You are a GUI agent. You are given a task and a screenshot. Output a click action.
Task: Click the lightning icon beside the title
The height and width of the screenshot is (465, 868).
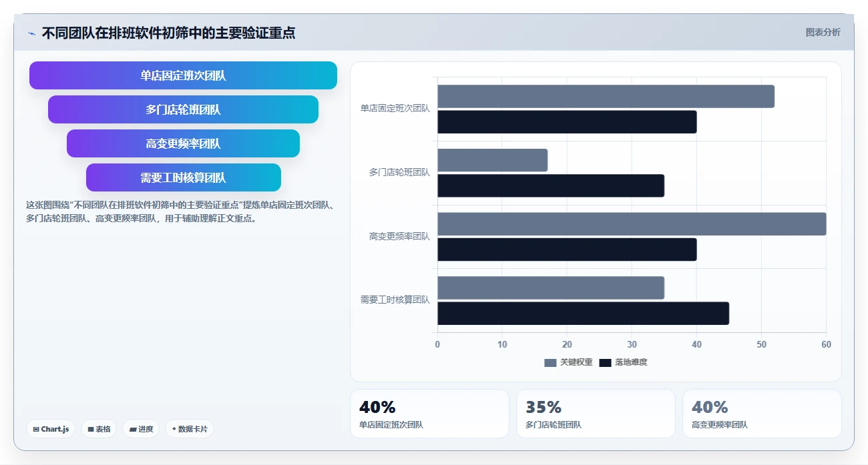[31, 33]
